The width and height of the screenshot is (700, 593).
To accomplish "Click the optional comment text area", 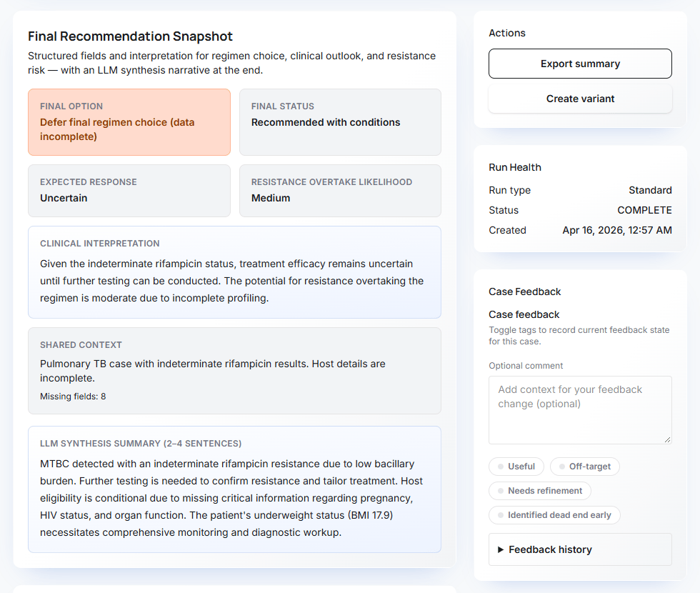I will (580, 410).
